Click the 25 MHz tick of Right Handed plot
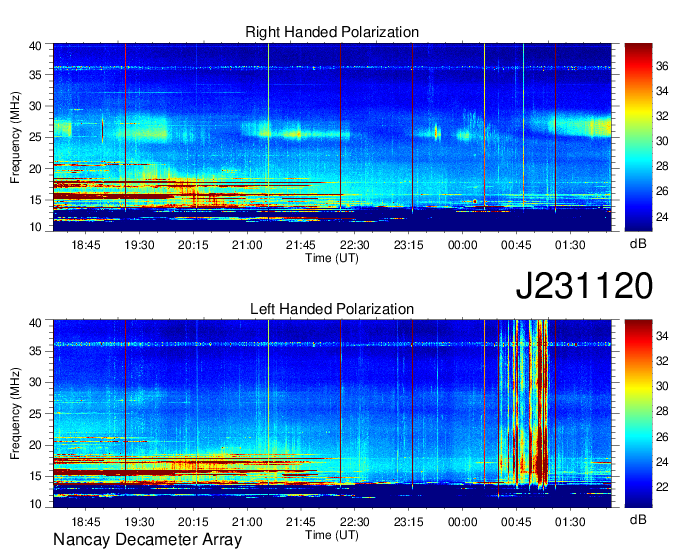This screenshot has height=552, width=680. 36,137
